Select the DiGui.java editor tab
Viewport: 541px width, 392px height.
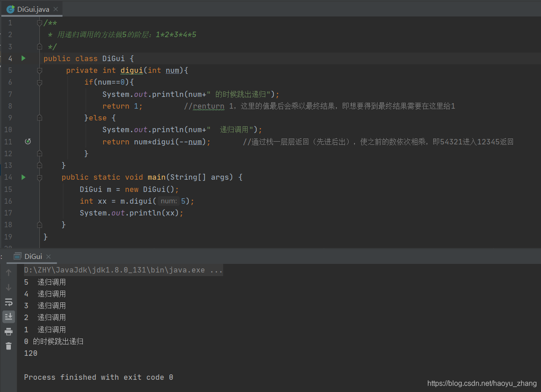coord(32,9)
